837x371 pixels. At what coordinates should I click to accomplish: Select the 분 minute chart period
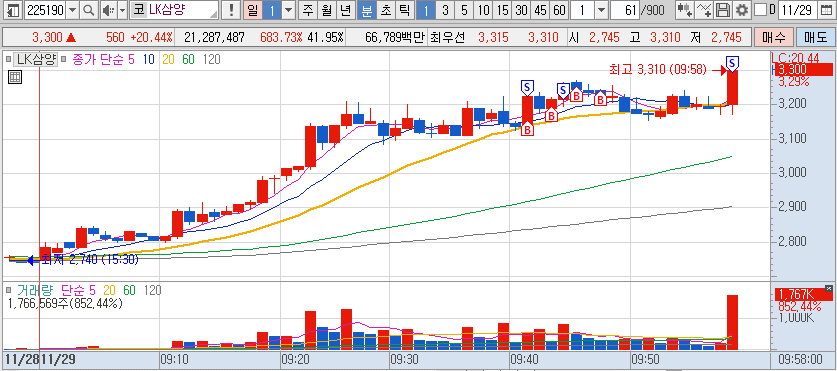(366, 10)
